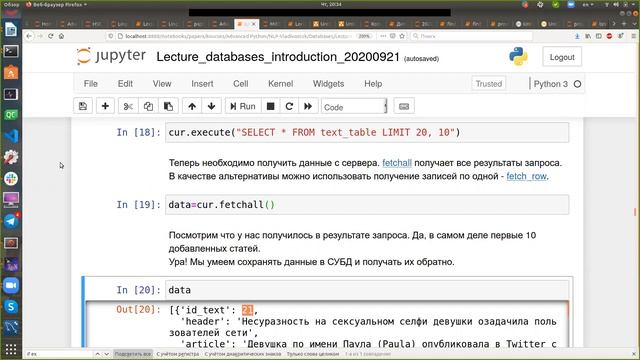Screen dimensions: 640x360
Task: Open Firefox downloads panel
Action: tap(577, 36)
